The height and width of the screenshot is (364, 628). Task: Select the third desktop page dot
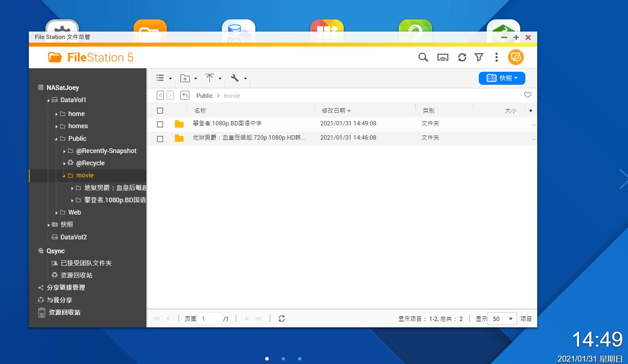(x=300, y=358)
